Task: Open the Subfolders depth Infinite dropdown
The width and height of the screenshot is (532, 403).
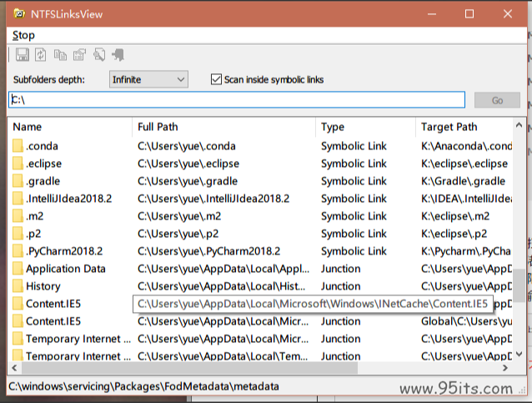Action: [x=148, y=79]
